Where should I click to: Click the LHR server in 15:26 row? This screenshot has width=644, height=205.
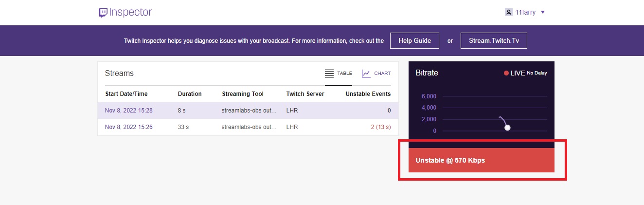pyautogui.click(x=292, y=127)
